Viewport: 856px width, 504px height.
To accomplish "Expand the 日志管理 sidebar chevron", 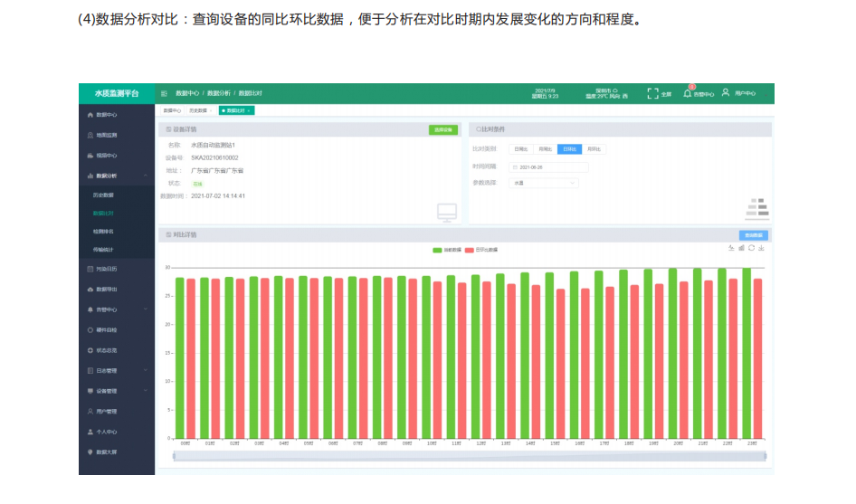I will (146, 371).
